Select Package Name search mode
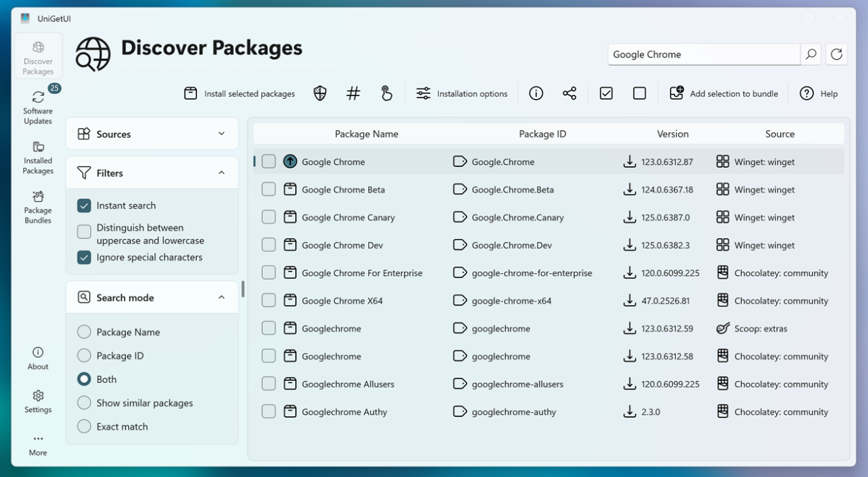Screen dimensions: 868x477 (84, 332)
